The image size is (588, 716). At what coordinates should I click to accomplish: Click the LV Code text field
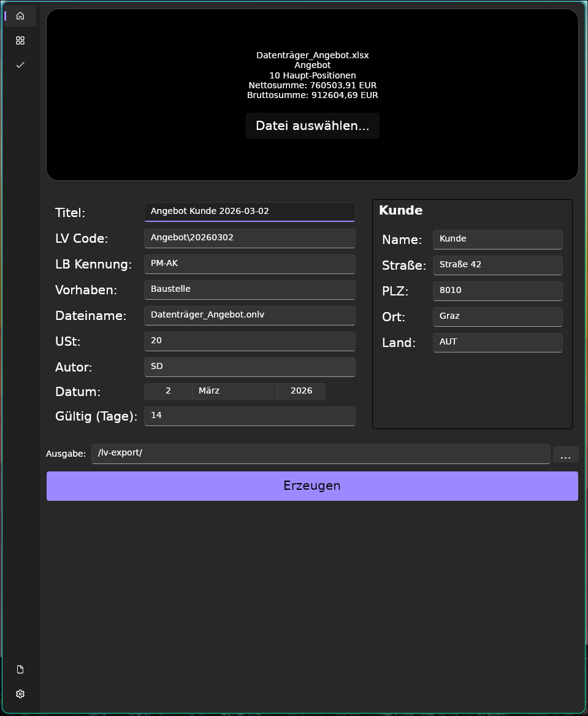tap(250, 238)
